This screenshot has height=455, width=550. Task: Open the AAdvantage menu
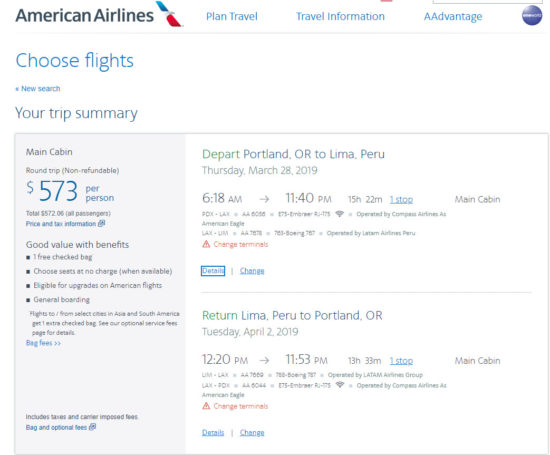pyautogui.click(x=453, y=16)
